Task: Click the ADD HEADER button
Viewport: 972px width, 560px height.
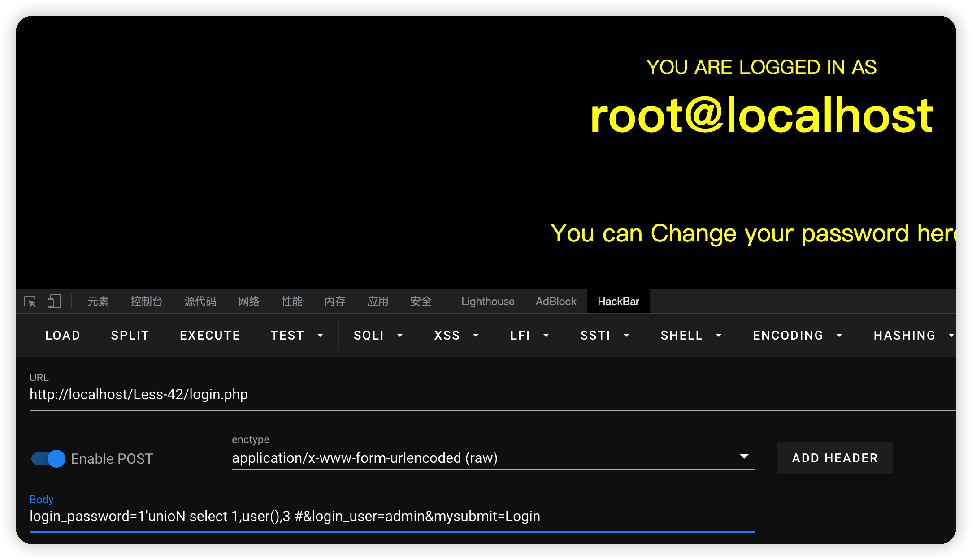Action: (834, 458)
